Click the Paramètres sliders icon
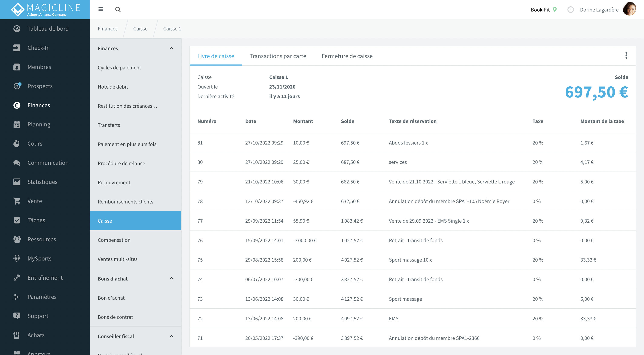Viewport: 644px width, 355px height. (x=17, y=297)
